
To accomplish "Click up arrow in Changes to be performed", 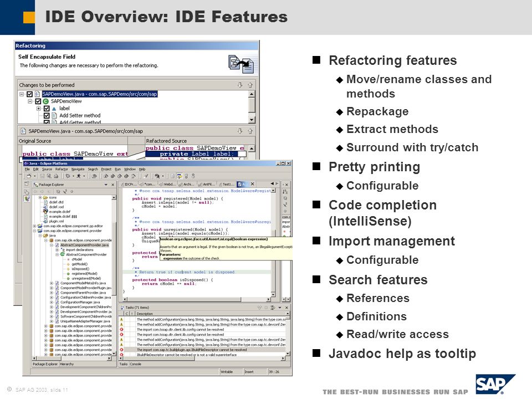I will pos(250,85).
